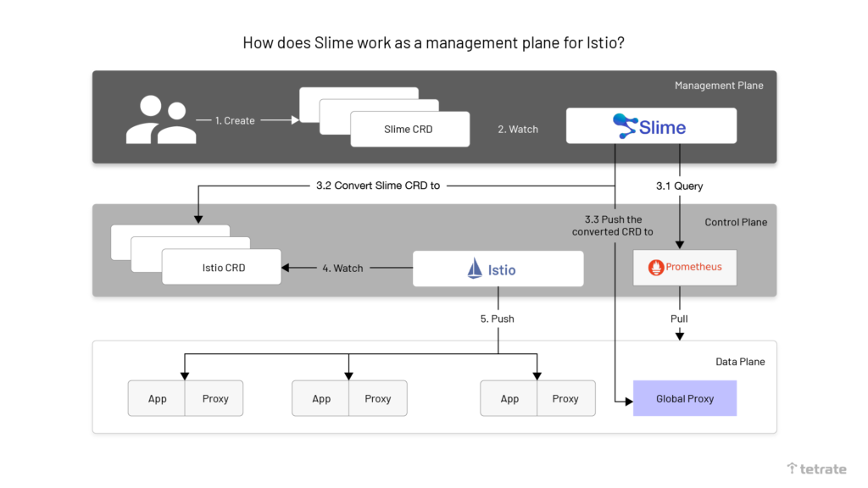Click the Slime logo icon
The image size is (868, 488).
pyautogui.click(x=625, y=127)
